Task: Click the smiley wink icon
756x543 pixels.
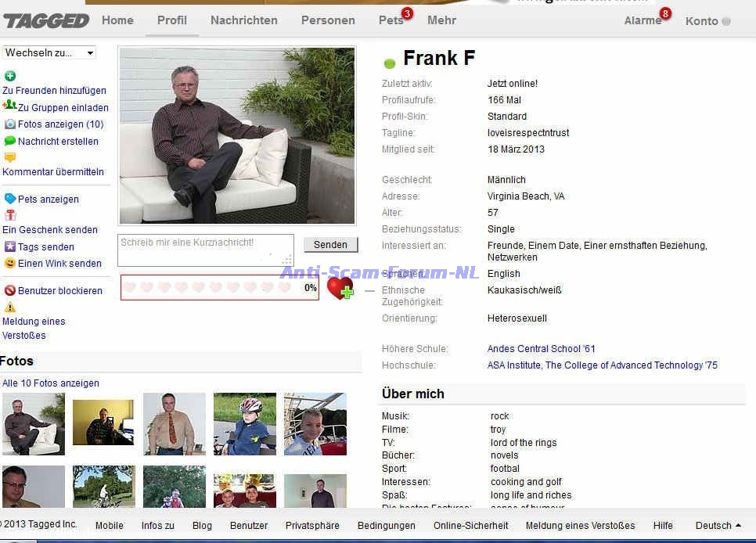Action: pos(10,263)
